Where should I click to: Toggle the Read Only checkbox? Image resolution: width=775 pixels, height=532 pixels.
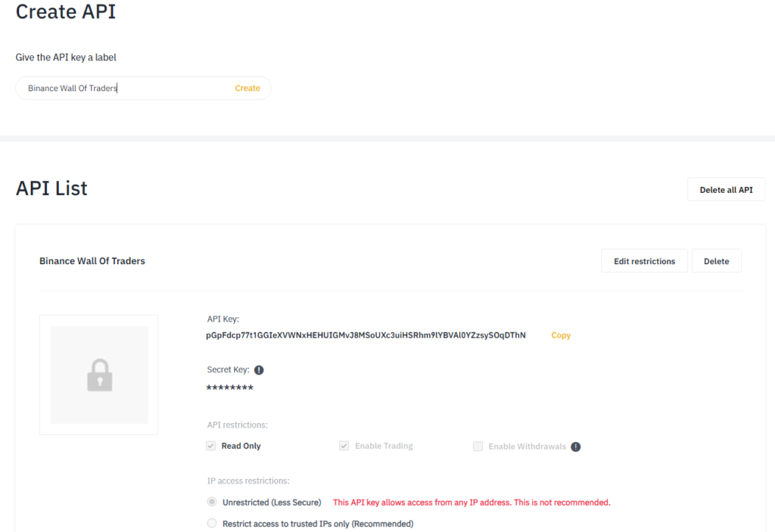[210, 446]
